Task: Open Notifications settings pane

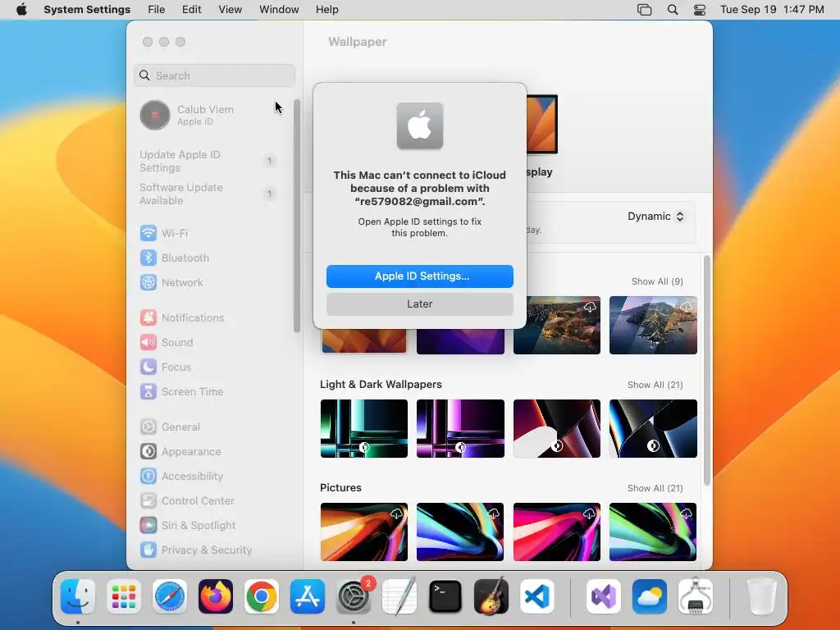Action: (x=182, y=317)
